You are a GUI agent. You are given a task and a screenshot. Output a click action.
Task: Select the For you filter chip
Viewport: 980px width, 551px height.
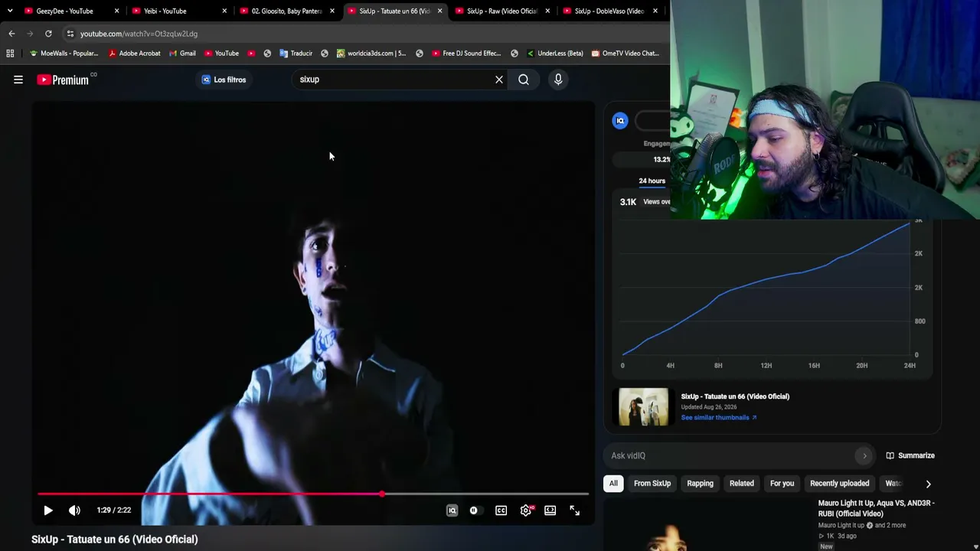[782, 484]
